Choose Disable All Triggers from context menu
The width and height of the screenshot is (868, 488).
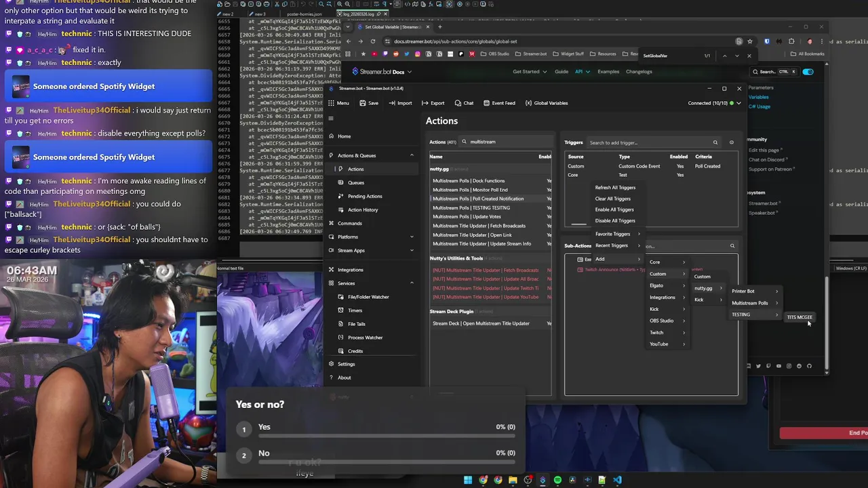[x=615, y=220]
